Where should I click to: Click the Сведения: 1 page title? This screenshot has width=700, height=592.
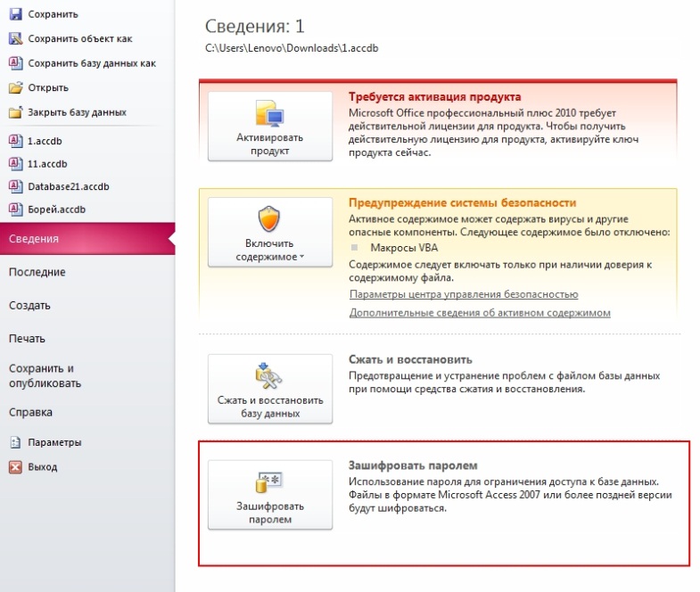pos(254,27)
